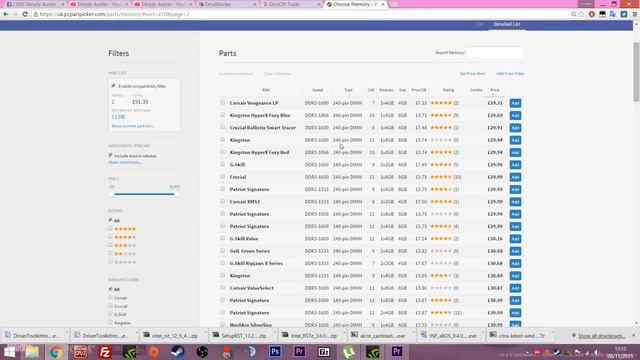
Task: Toggle Include mail-in rebates checkbox
Action: tap(110, 155)
